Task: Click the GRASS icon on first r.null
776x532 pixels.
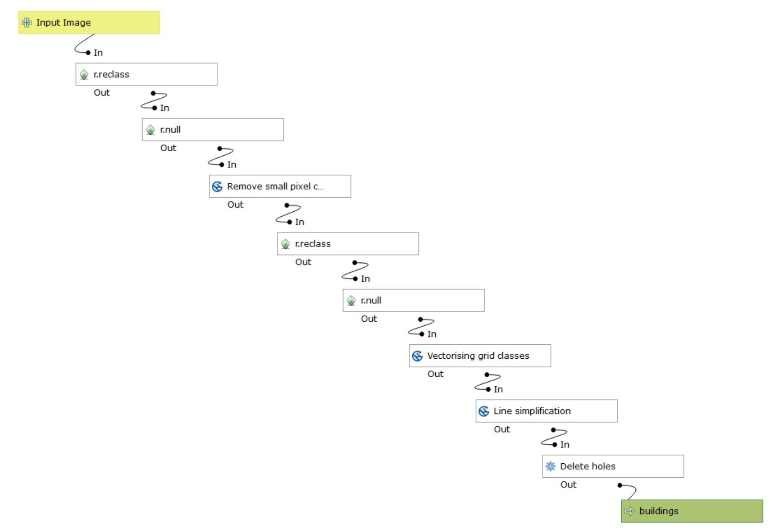Action: 151,130
